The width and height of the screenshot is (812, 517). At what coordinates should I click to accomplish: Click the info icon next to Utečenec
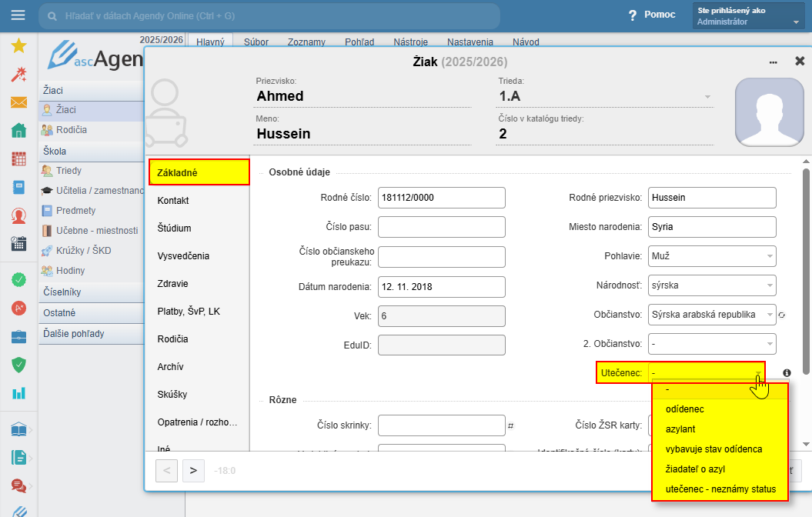787,373
